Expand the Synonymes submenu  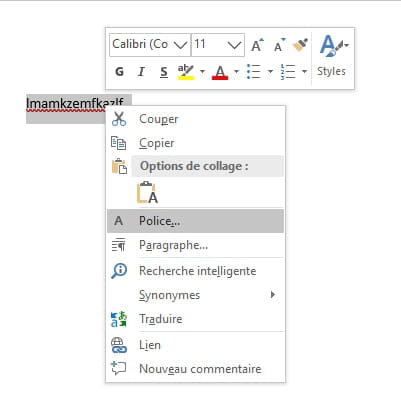195,295
